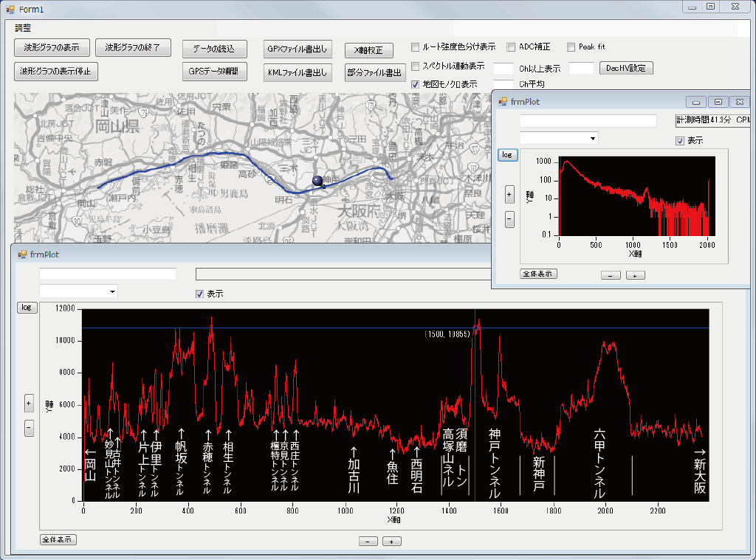756x560 pixels.
Task: Click the 波形グラフの表示停止 button
Action: pyautogui.click(x=55, y=72)
